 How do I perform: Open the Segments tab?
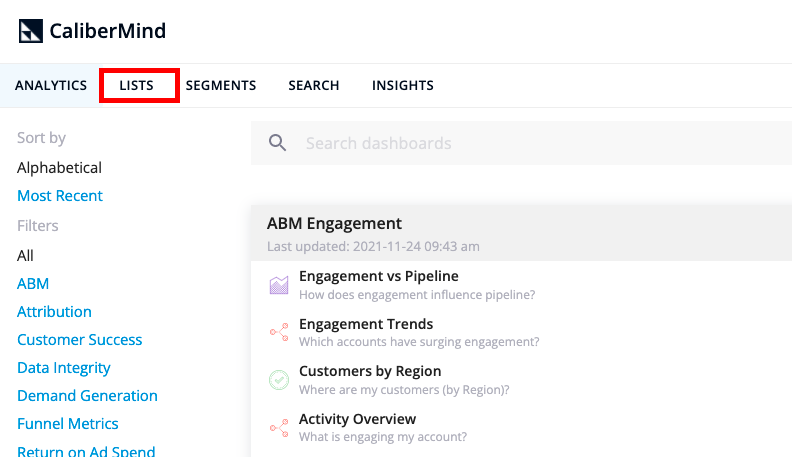221,85
